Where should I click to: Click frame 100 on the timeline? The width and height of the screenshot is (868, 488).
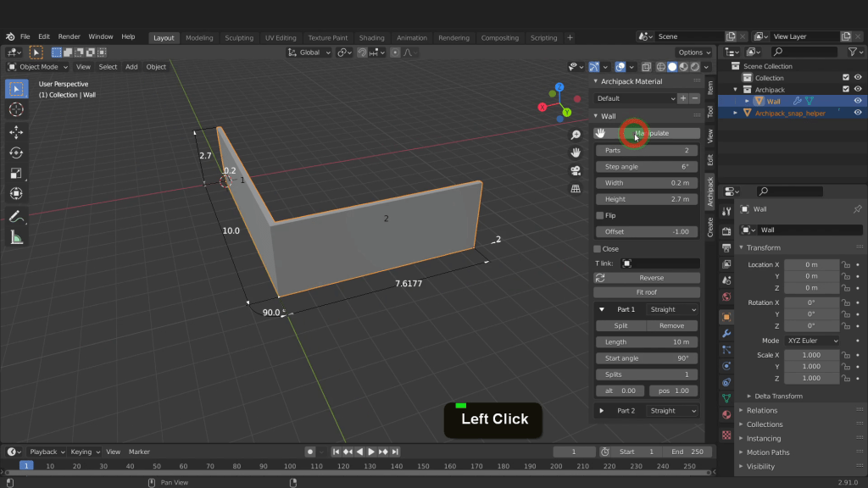pos(290,466)
